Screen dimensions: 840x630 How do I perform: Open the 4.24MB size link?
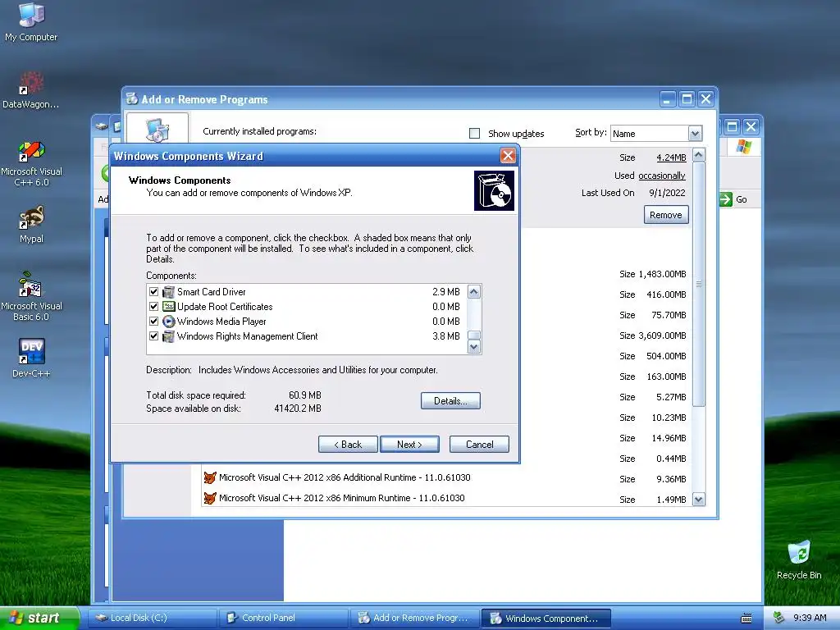(x=671, y=157)
